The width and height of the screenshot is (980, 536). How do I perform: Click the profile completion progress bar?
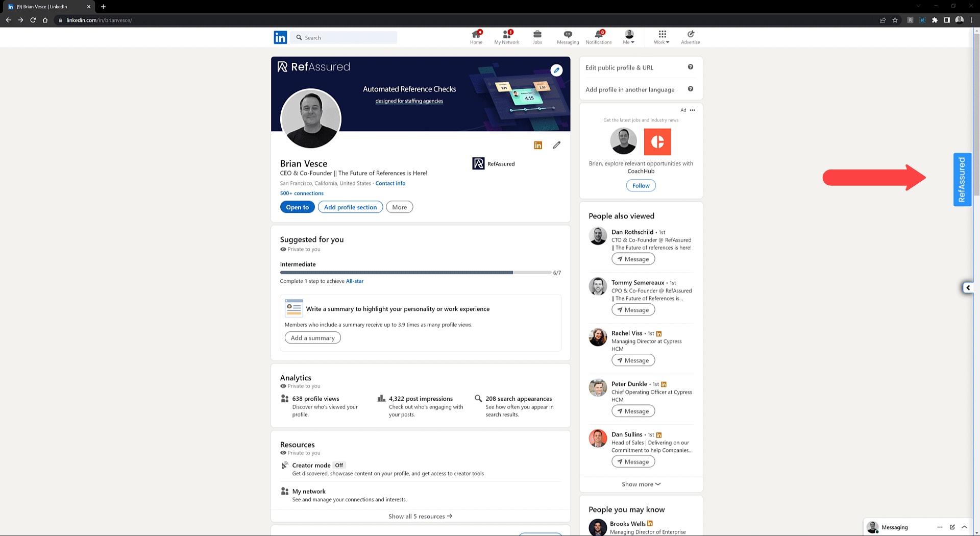coord(415,273)
